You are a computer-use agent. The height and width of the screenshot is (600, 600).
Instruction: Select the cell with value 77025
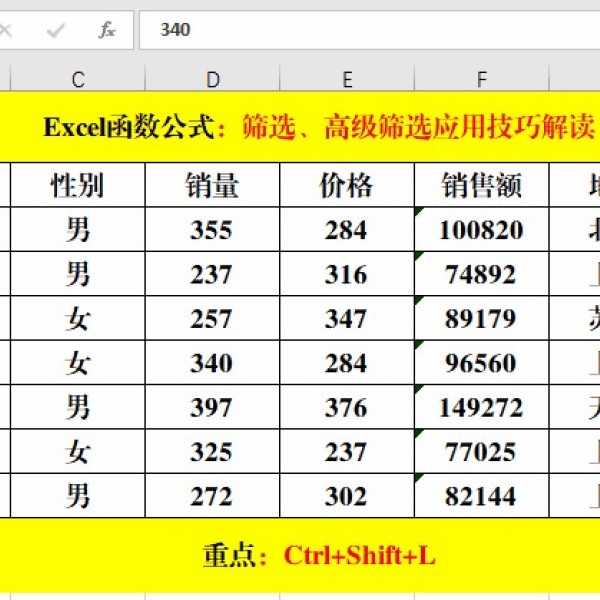482,452
